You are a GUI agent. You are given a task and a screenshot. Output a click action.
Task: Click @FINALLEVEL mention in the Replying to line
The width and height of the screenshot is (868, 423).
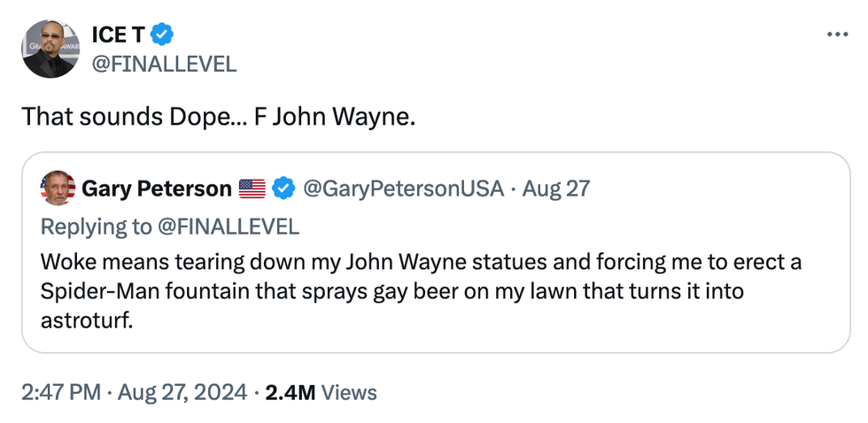pos(228,227)
